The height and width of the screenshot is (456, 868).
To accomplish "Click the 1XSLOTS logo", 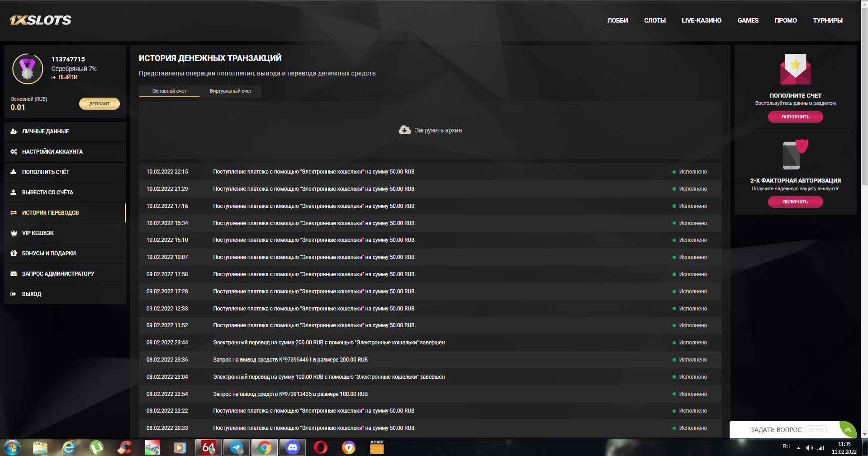I will (41, 20).
